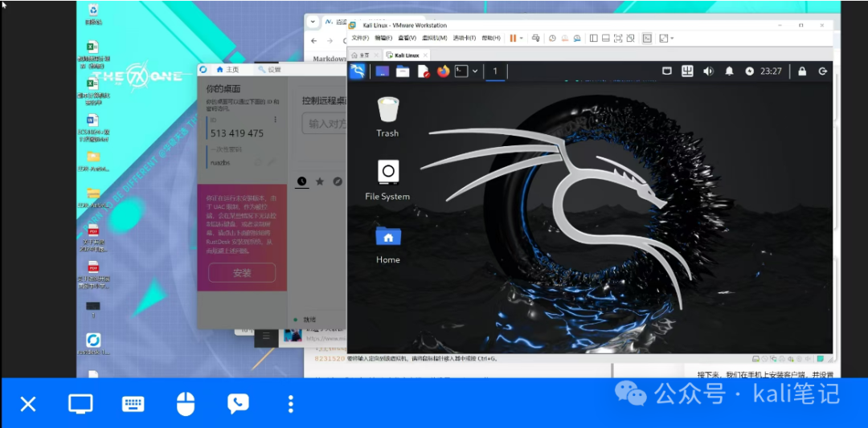868x428 pixels.
Task: Click the remote ID input field
Action: (325, 124)
